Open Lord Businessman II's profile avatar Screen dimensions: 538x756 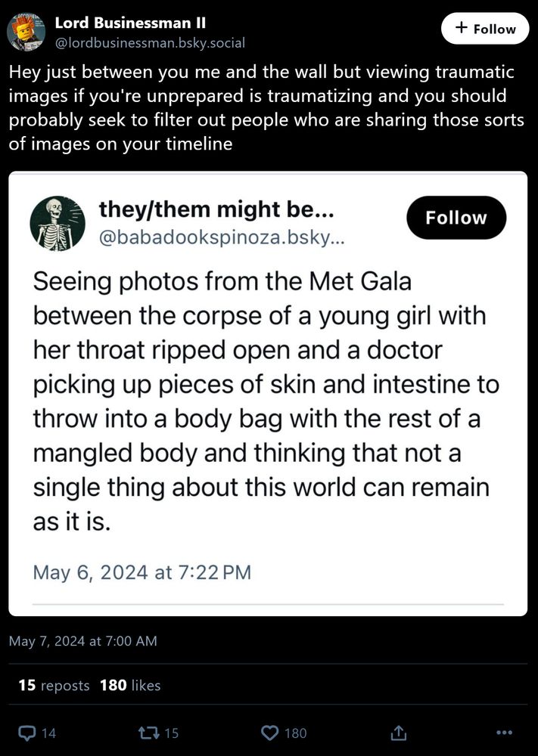26,32
